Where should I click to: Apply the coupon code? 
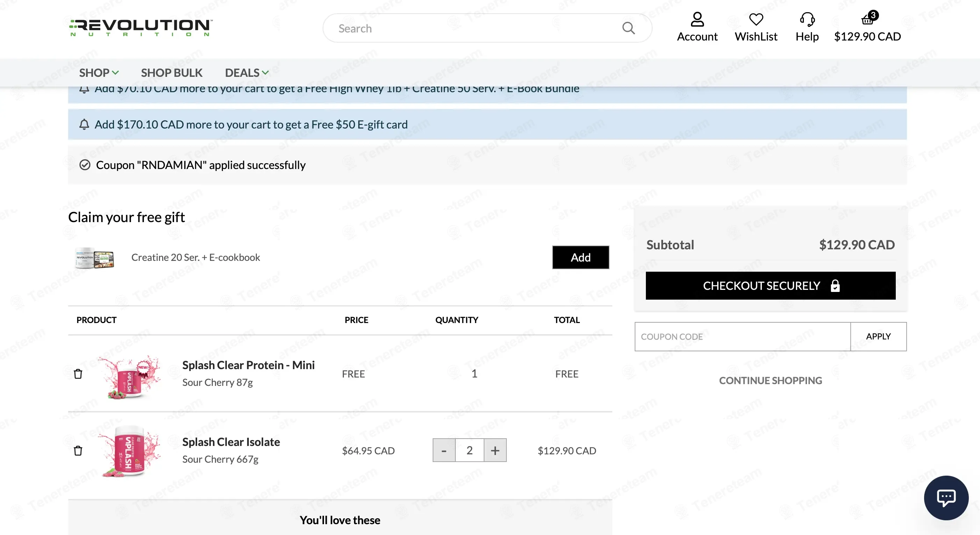(878, 337)
